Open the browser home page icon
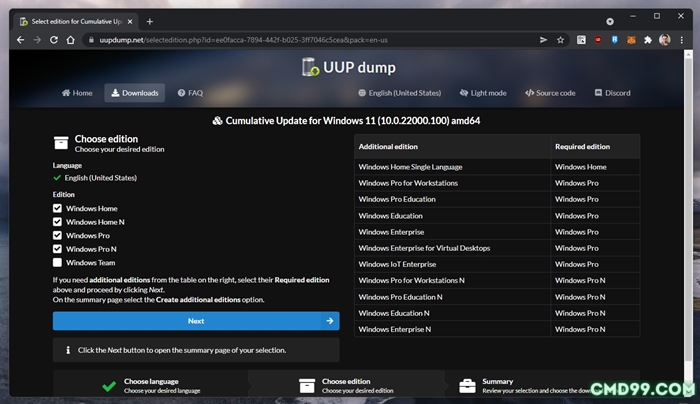This screenshot has width=700, height=404. [71, 40]
